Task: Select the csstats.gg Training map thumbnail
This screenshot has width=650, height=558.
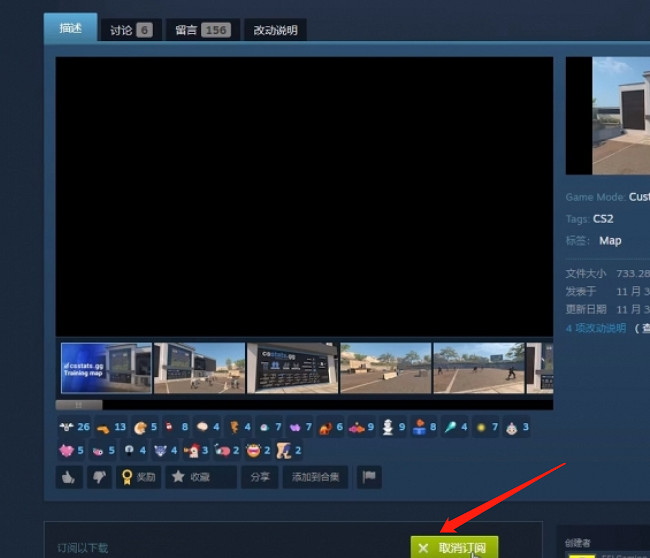Action: click(106, 368)
